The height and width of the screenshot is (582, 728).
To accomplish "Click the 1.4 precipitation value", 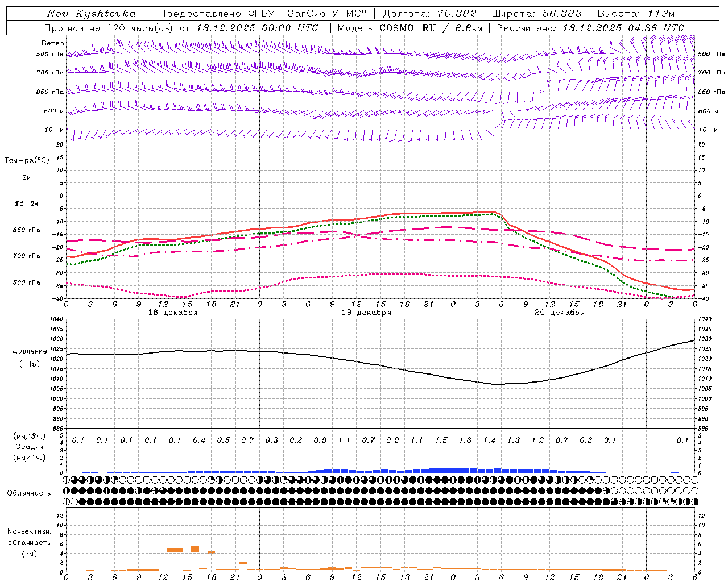I will coord(489,440).
